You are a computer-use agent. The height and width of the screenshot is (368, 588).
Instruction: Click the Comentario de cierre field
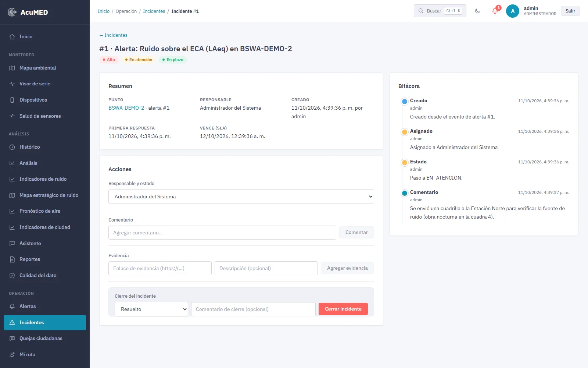[x=253, y=309]
